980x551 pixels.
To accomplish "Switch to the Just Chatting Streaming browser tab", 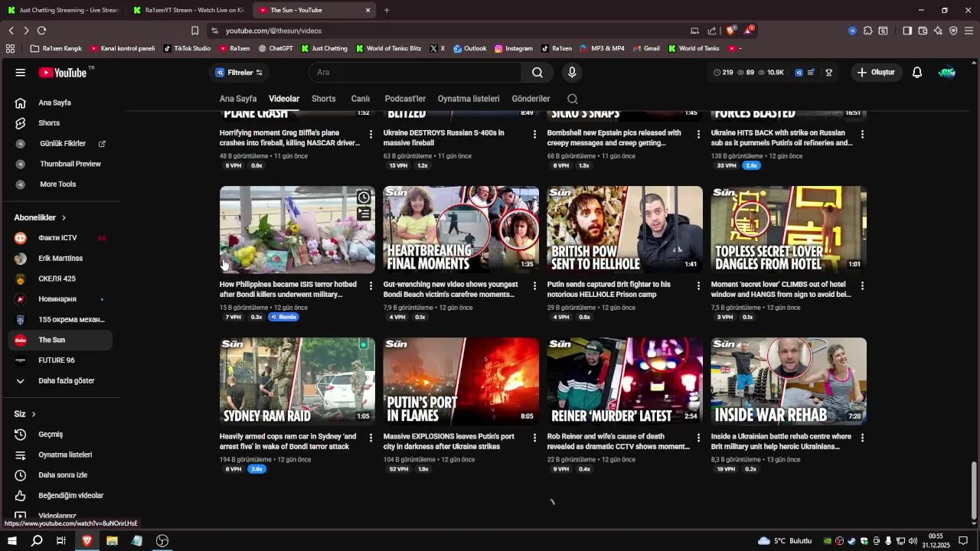I will pos(63,10).
